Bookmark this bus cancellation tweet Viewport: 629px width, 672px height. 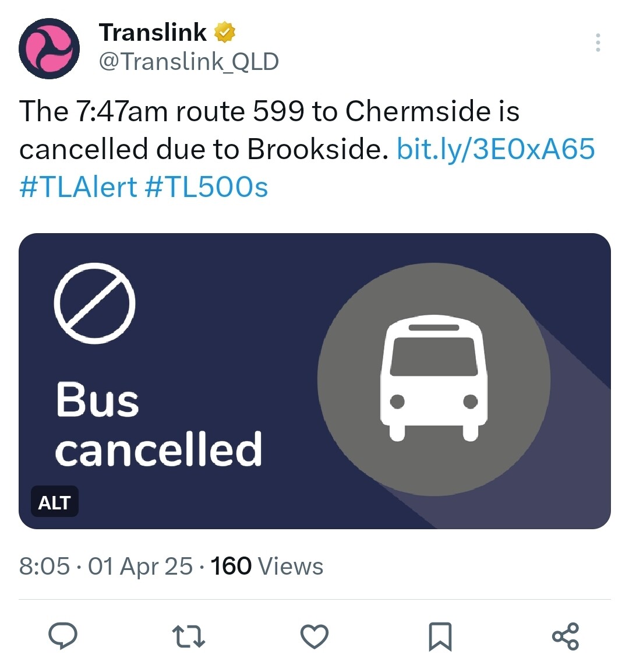click(x=440, y=636)
